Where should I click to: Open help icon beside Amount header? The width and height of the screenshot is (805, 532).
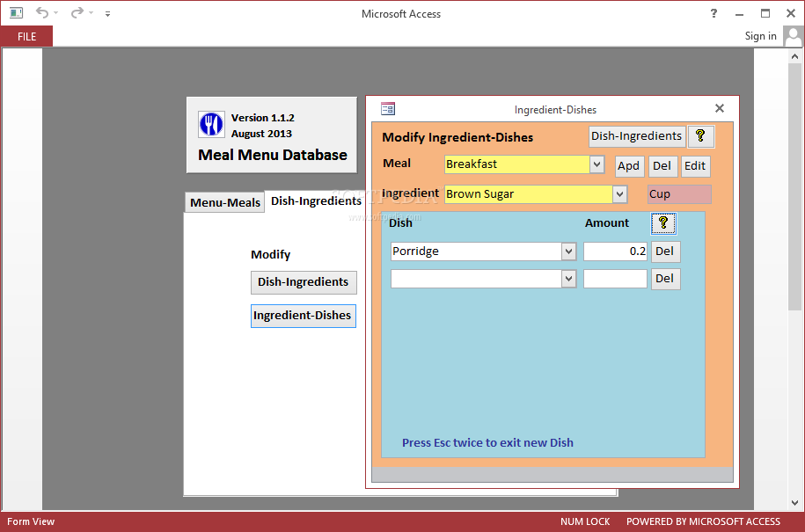(663, 223)
